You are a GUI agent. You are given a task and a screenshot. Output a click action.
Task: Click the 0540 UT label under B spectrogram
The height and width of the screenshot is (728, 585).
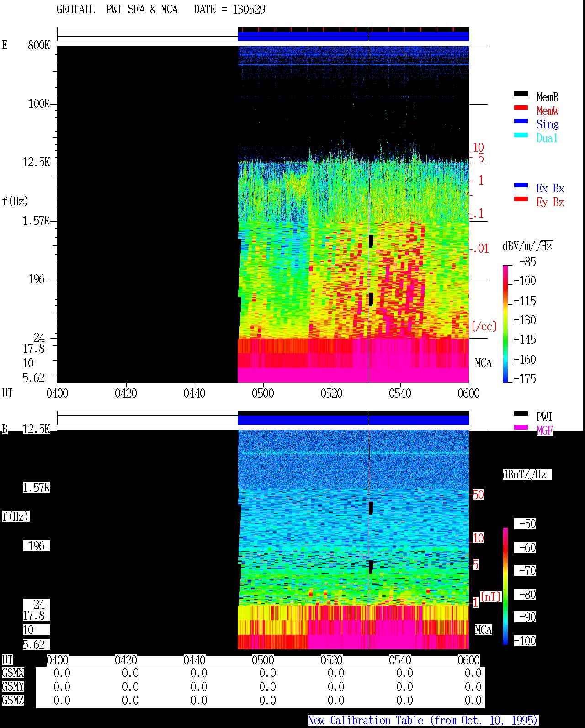tap(400, 660)
